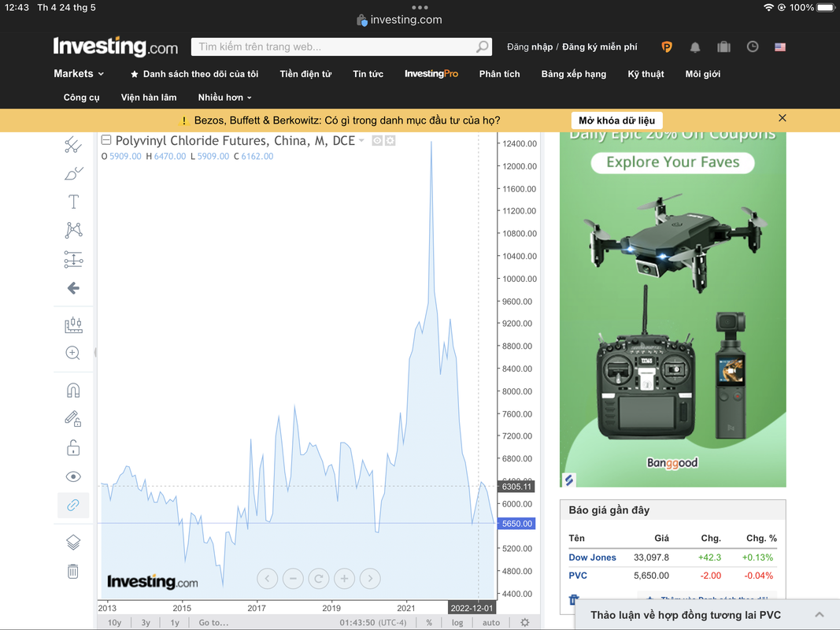Select the long position forecasting tool

tap(73, 259)
